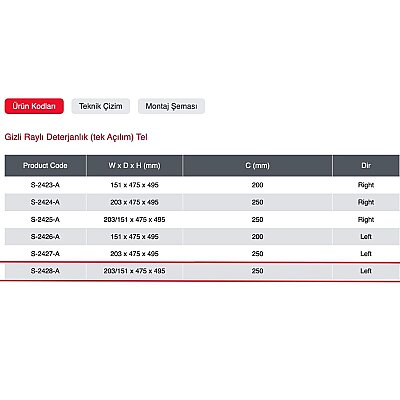Click the Dir column header
This screenshot has width=400, height=400.
(x=366, y=165)
